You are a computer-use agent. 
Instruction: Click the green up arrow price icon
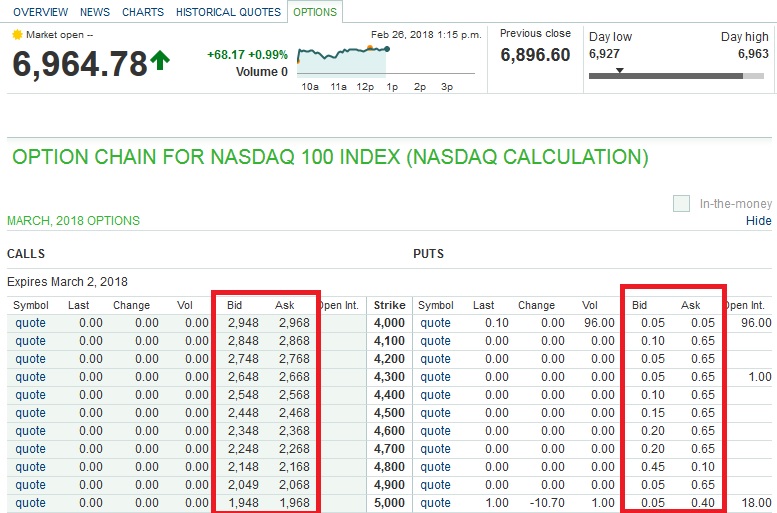pos(160,62)
